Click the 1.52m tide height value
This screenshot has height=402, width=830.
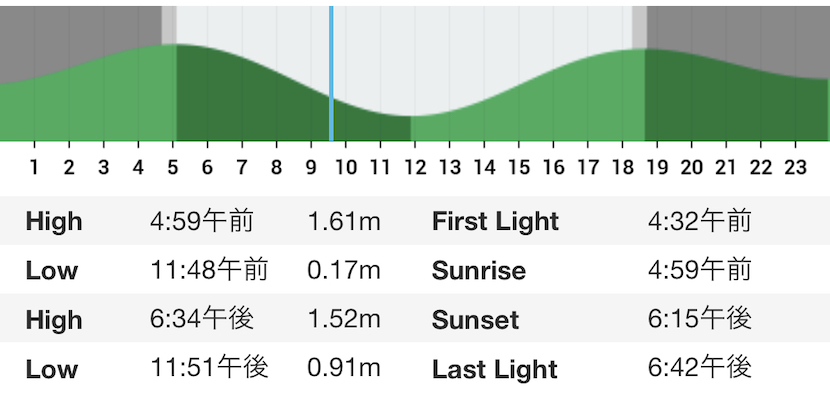click(x=344, y=319)
